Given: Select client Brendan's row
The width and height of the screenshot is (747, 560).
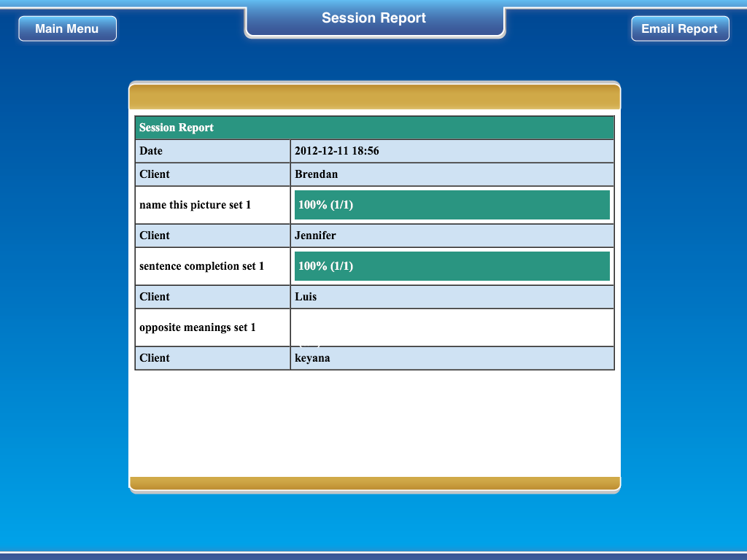Looking at the screenshot, I should (314, 174).
